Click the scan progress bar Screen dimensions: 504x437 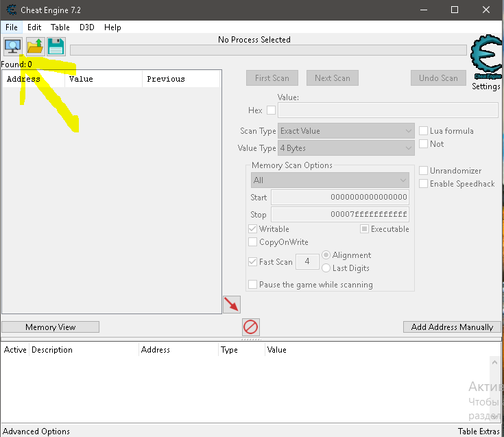268,50
